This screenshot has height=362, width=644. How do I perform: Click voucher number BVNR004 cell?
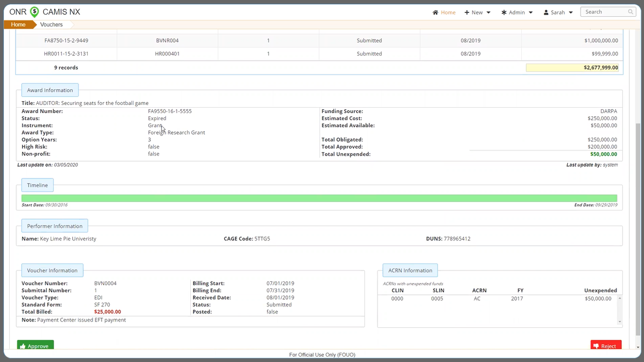click(x=167, y=40)
